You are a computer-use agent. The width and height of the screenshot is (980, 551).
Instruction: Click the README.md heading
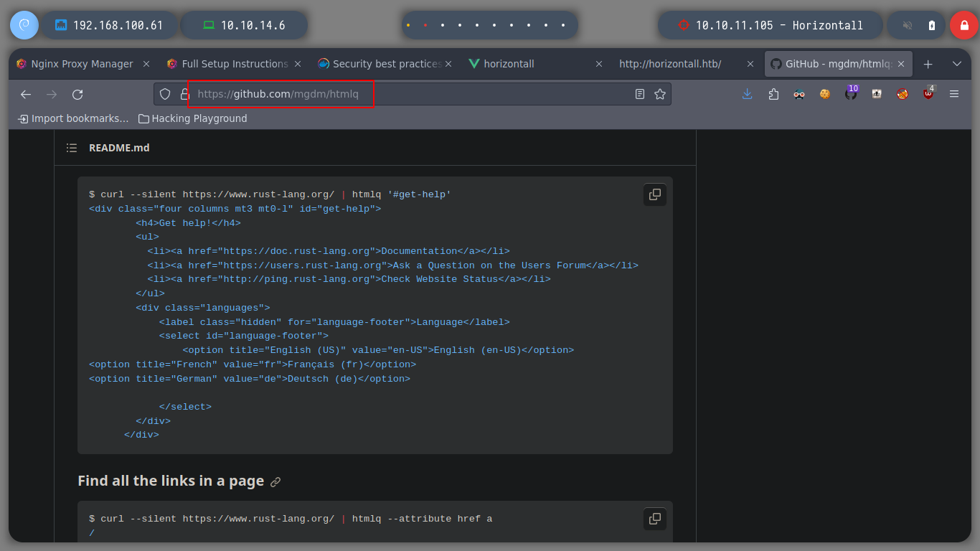click(x=119, y=148)
